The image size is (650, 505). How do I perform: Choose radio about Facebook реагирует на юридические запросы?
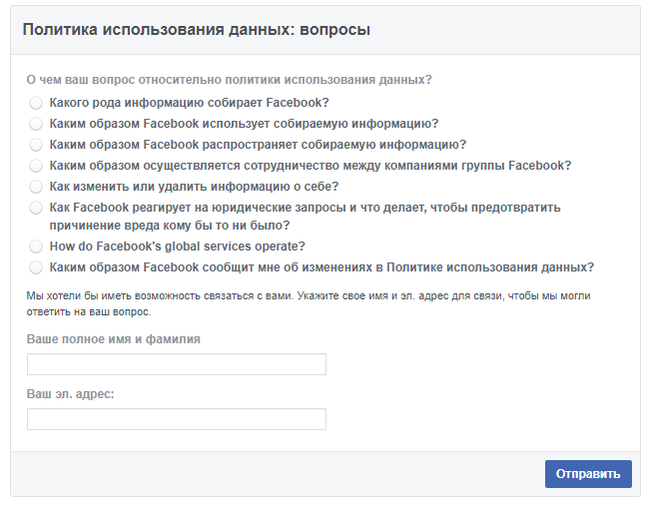pos(36,208)
